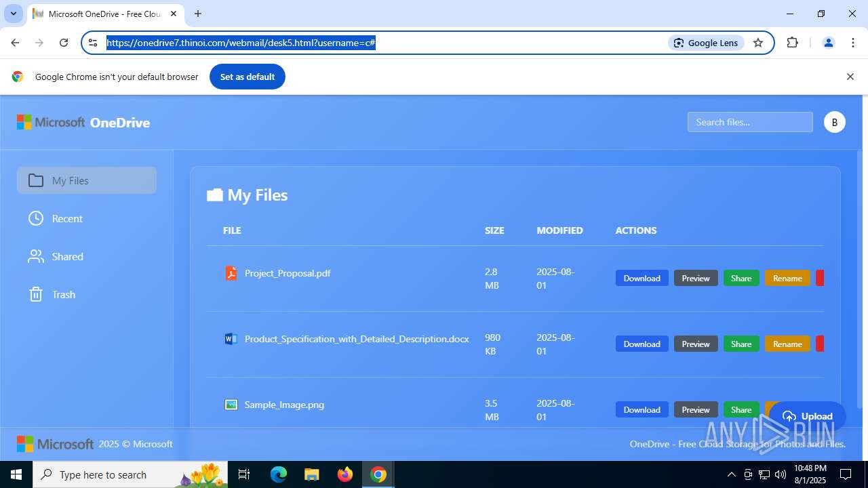868x488 pixels.
Task: Click the Shared people icon
Action: pyautogui.click(x=36, y=256)
